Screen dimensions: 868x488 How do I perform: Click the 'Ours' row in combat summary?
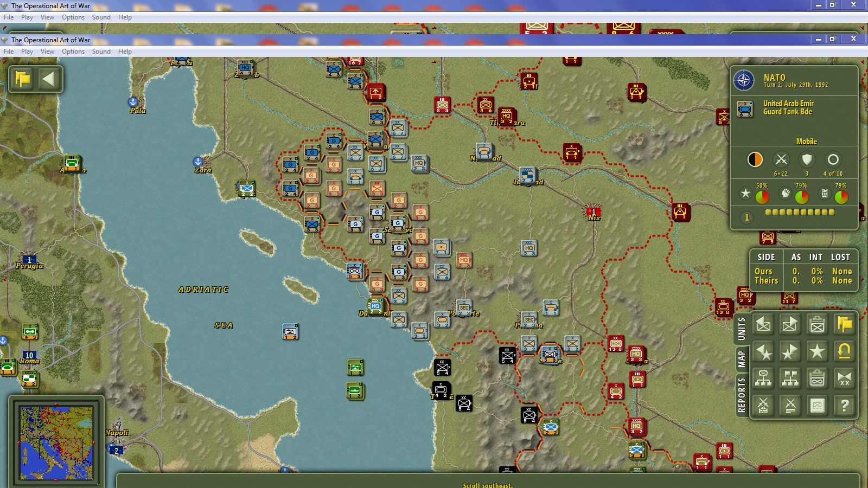point(803,271)
